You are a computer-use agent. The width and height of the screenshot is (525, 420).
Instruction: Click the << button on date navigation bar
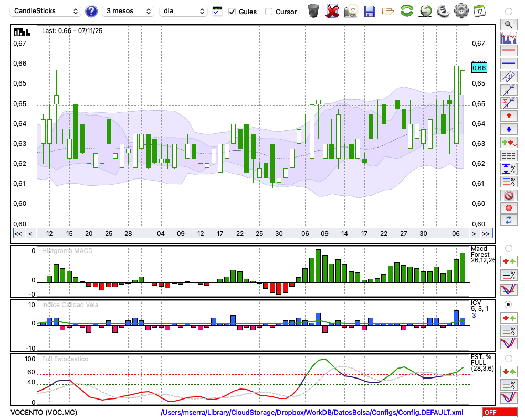point(18,234)
